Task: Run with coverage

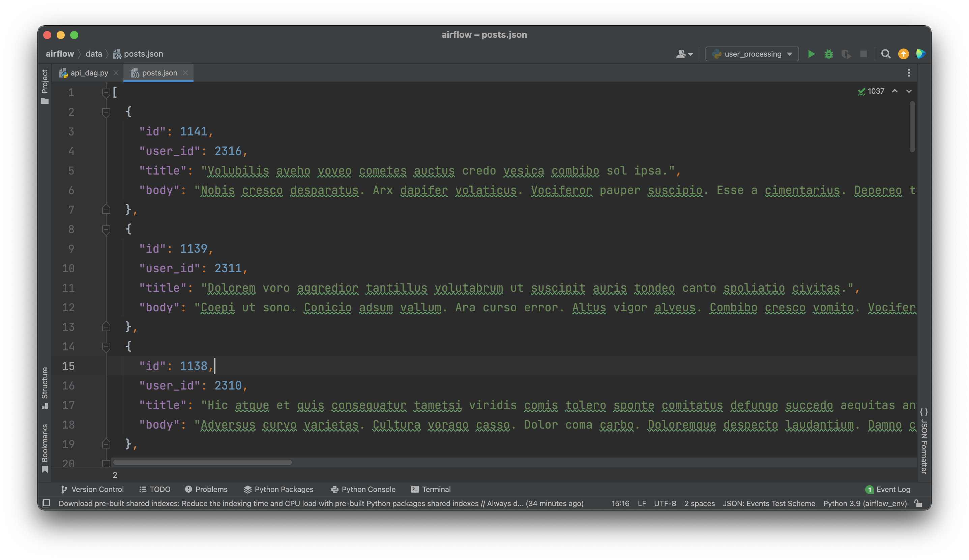Action: tap(846, 54)
